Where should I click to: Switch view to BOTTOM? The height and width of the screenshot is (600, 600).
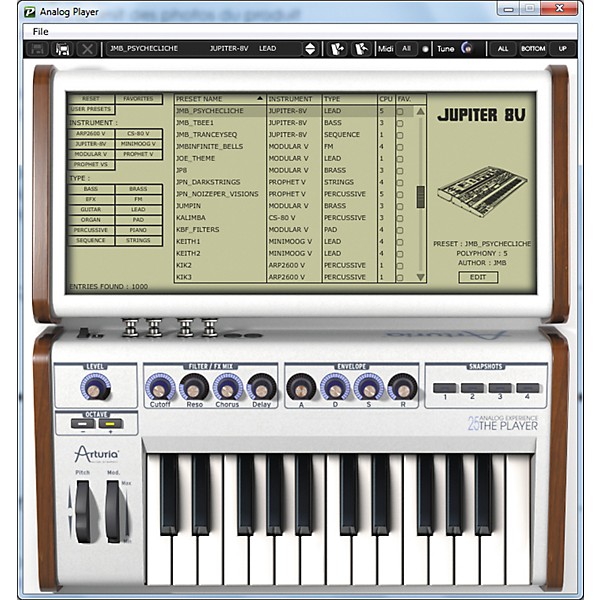coord(533,49)
